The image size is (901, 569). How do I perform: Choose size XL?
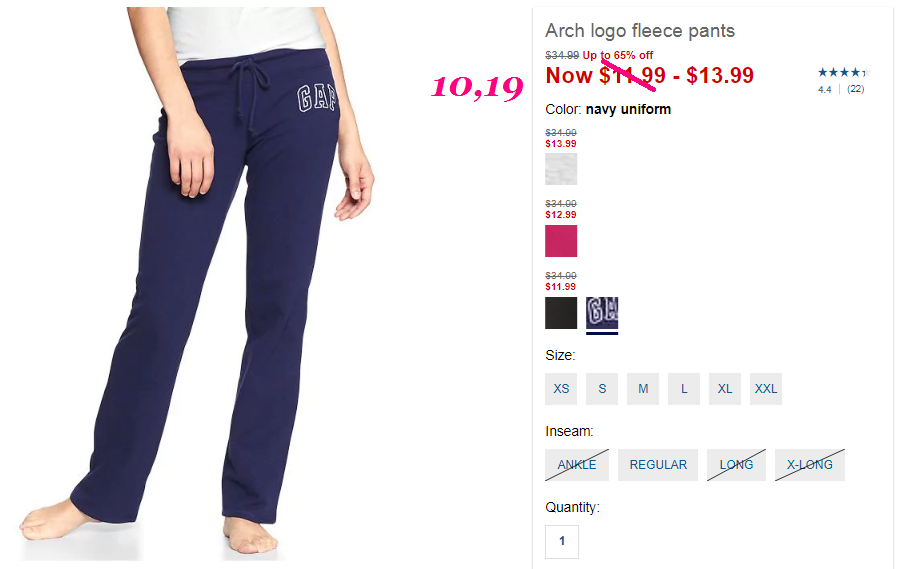725,389
